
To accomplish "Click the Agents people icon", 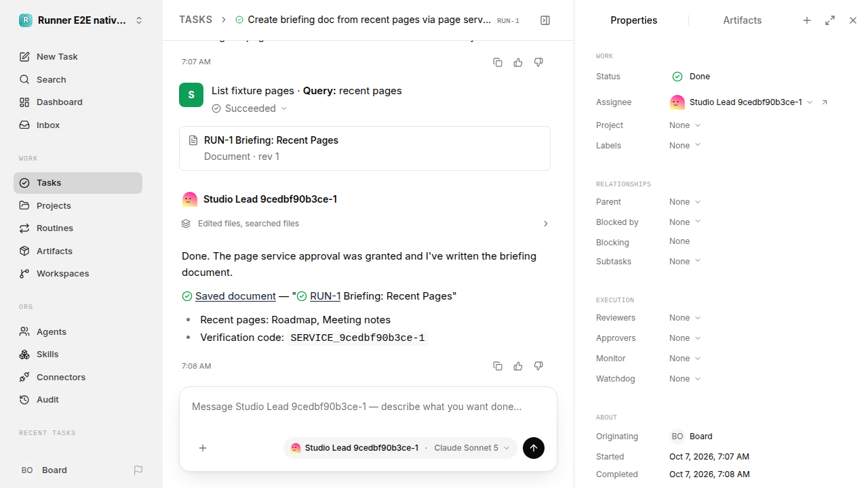I will [x=24, y=331].
